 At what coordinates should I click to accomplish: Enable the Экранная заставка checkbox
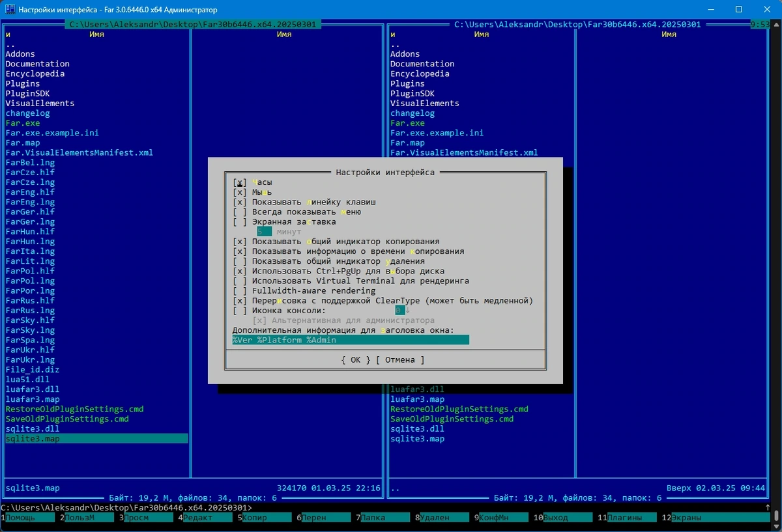[x=240, y=221]
